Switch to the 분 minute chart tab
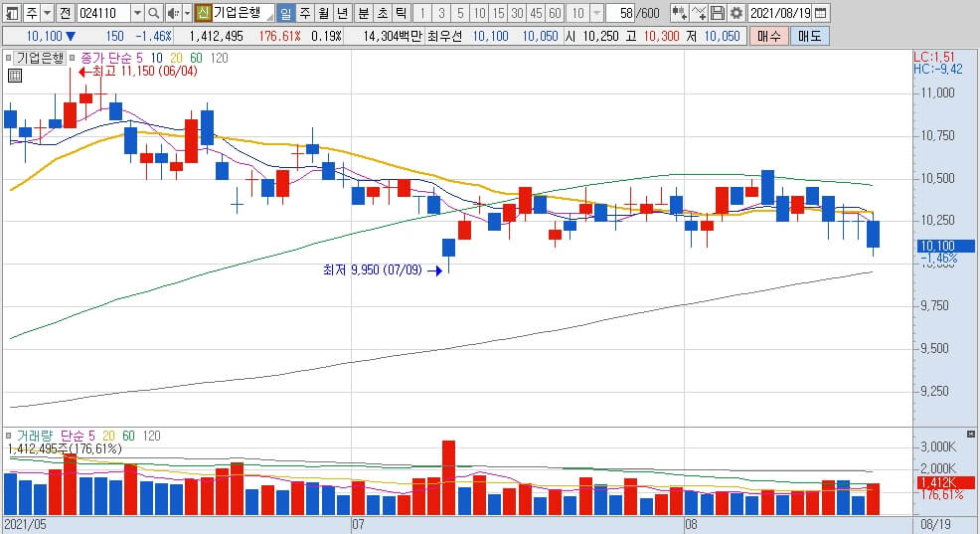This screenshot has width=980, height=534. (363, 13)
